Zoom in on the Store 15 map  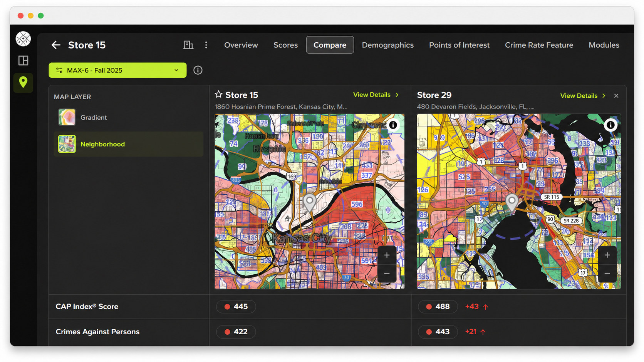(387, 255)
